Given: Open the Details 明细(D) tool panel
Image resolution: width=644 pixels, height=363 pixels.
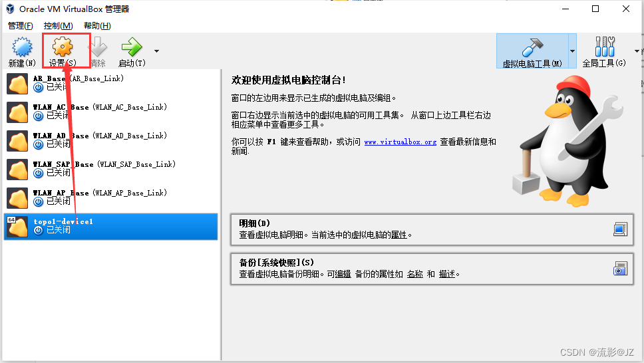Looking at the screenshot, I should click(432, 229).
